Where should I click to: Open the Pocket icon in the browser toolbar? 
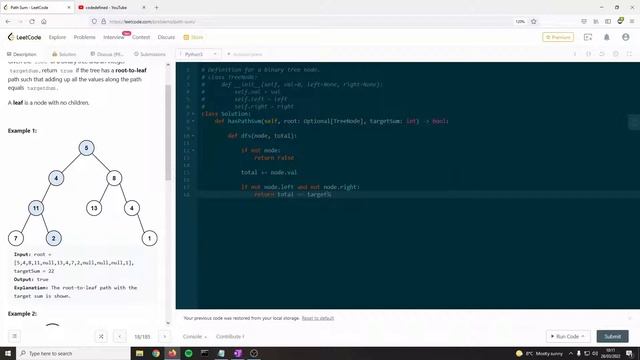584,21
